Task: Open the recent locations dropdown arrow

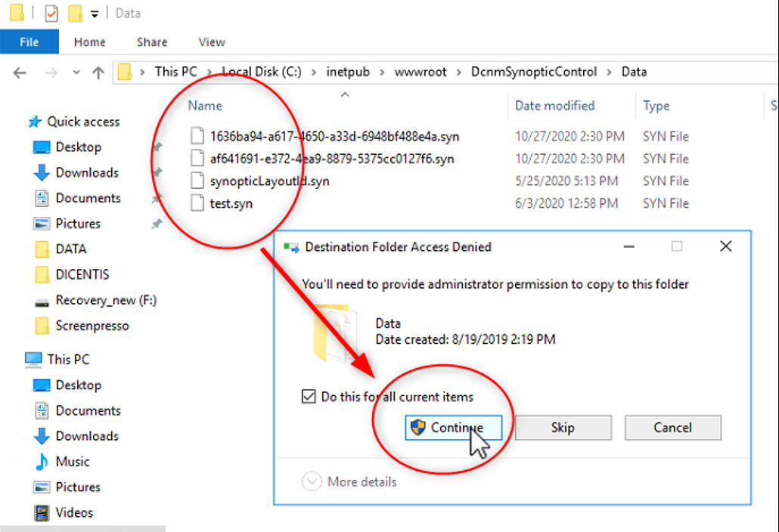Action: pos(76,73)
